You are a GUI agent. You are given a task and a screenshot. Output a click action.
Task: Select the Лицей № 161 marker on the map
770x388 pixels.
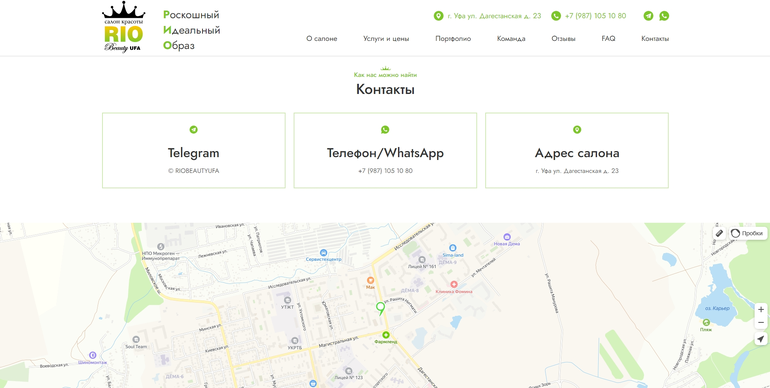(x=422, y=259)
